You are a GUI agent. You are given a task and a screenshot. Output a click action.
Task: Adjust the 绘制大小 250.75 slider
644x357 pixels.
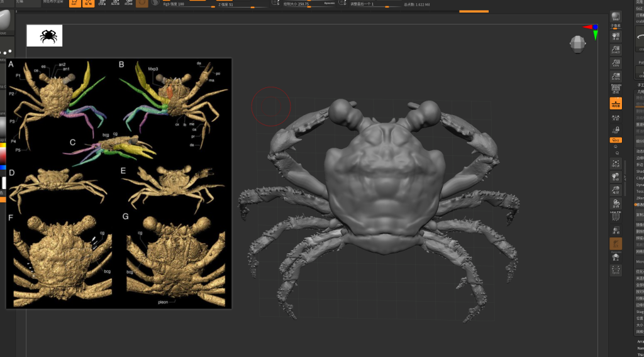(309, 4)
